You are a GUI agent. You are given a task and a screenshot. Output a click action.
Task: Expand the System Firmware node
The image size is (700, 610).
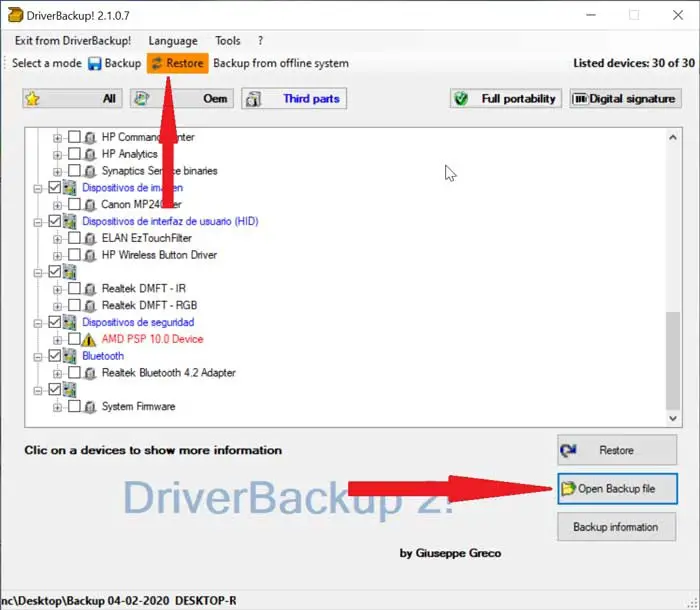pos(57,408)
